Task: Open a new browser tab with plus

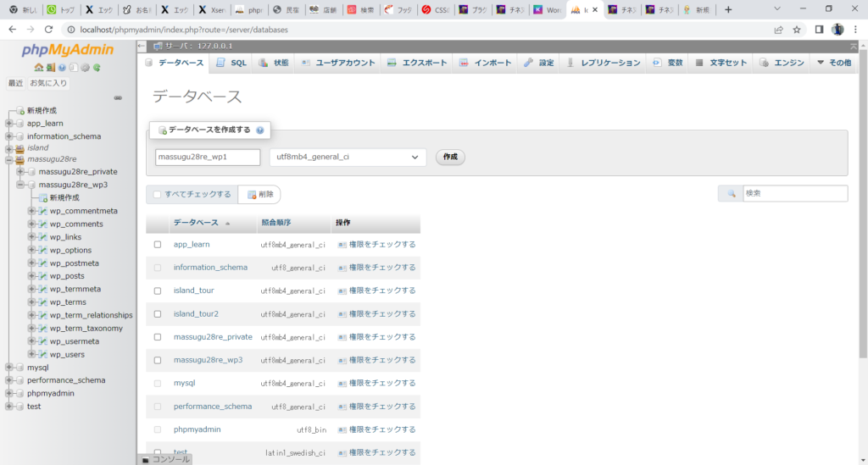Action: [x=728, y=9]
